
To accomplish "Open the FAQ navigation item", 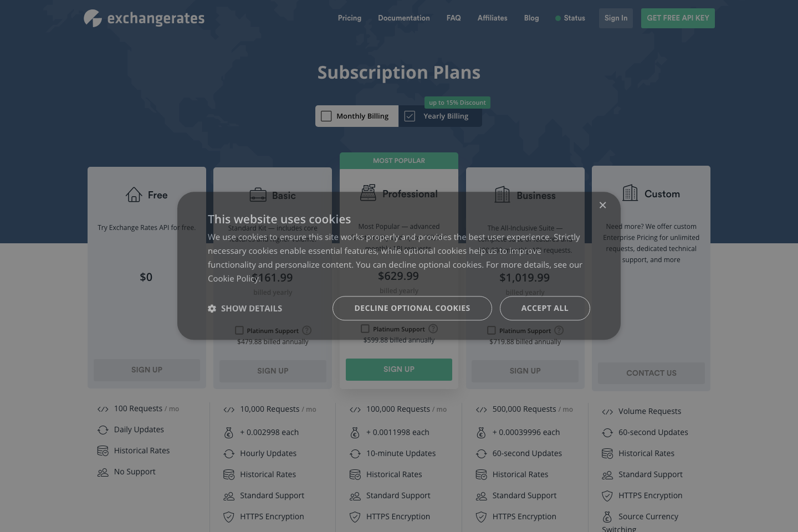I will pos(453,18).
